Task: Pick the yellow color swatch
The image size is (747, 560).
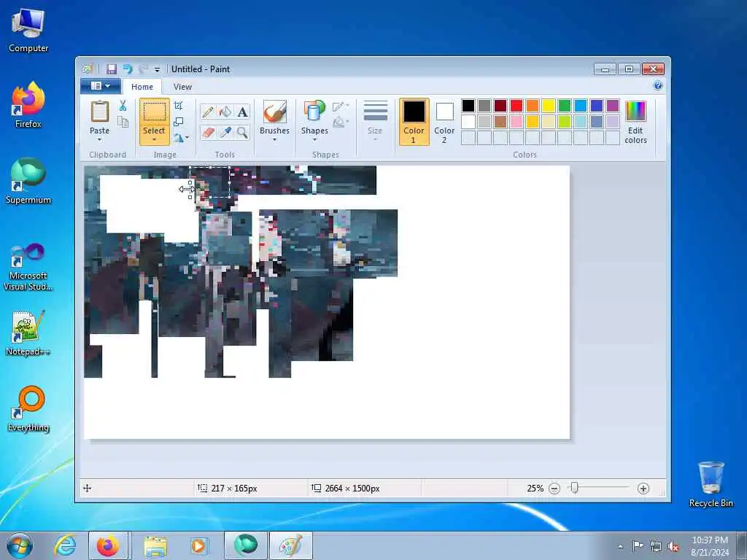Action: coord(549,106)
